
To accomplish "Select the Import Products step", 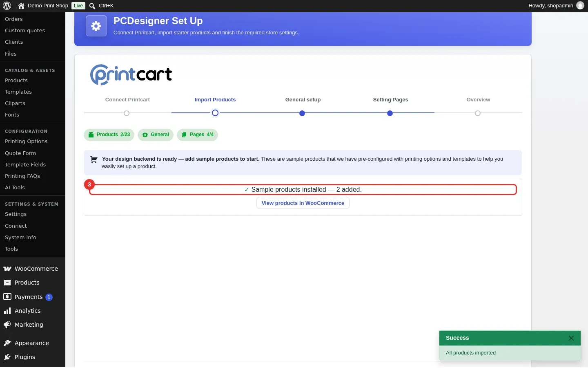I will pyautogui.click(x=215, y=100).
